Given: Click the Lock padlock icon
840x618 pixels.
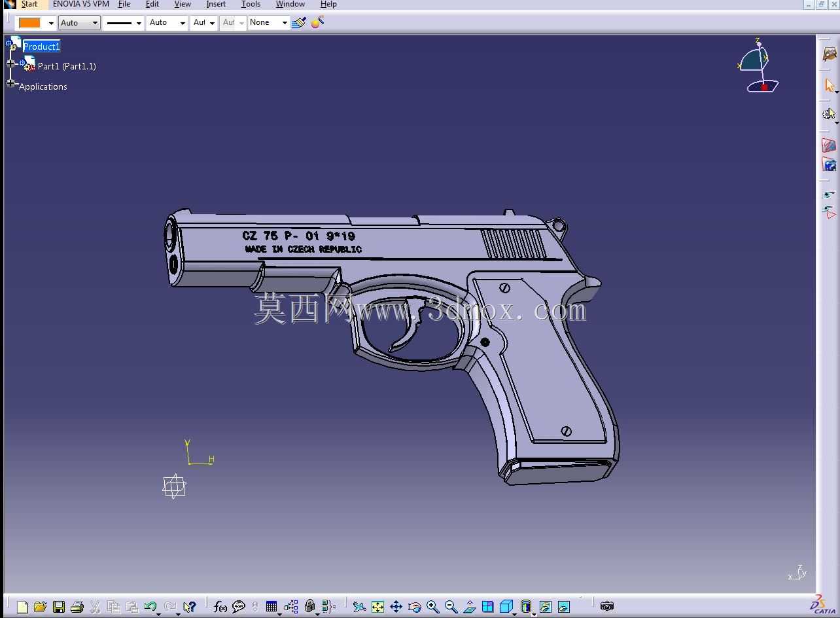Looking at the screenshot, I should pyautogui.click(x=310, y=607).
